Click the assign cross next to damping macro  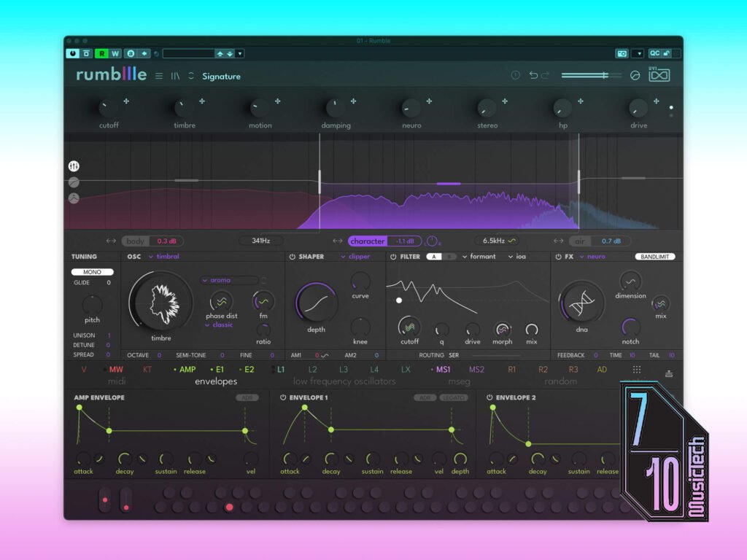click(354, 101)
